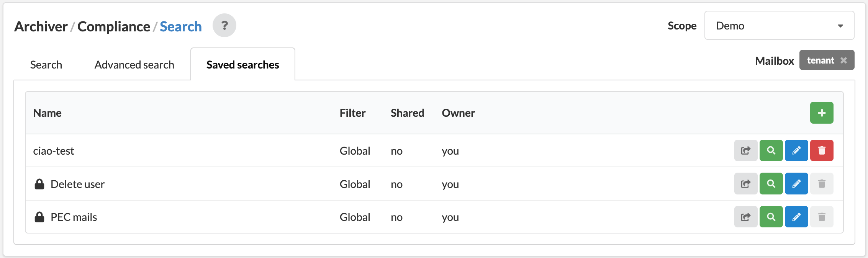
Task: Expand the Scope dropdown showing Demo
Action: 780,25
